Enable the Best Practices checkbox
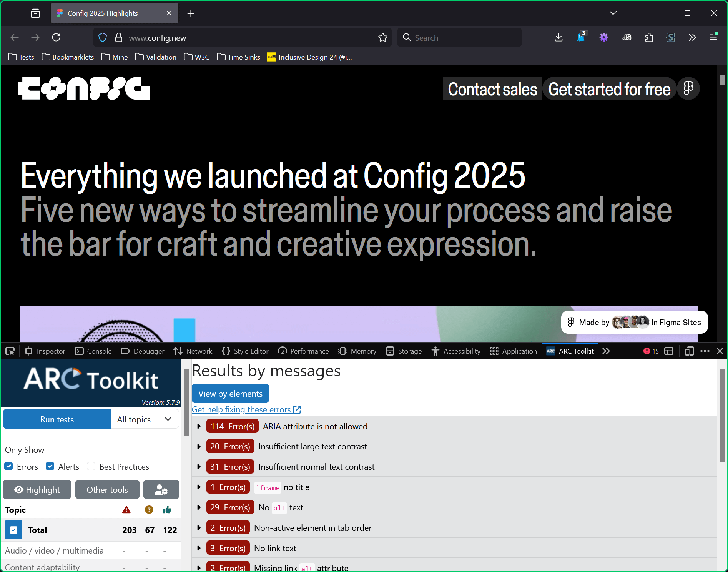The width and height of the screenshot is (728, 572). click(x=91, y=466)
